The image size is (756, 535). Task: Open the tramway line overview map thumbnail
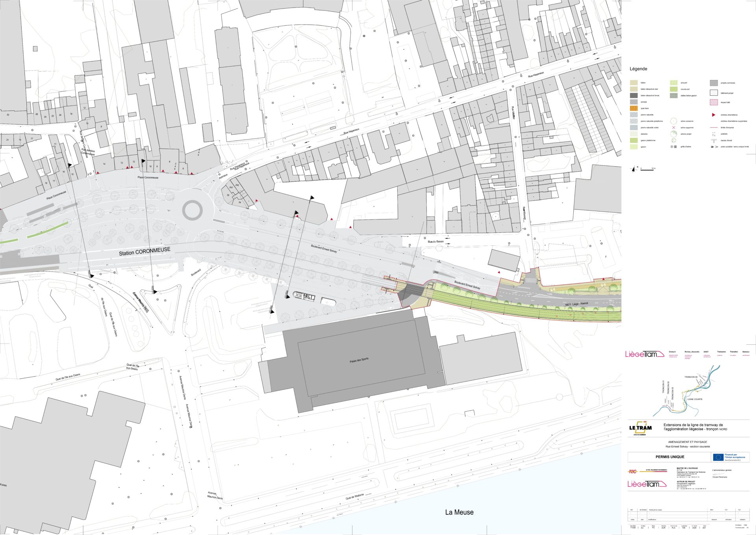point(687,390)
